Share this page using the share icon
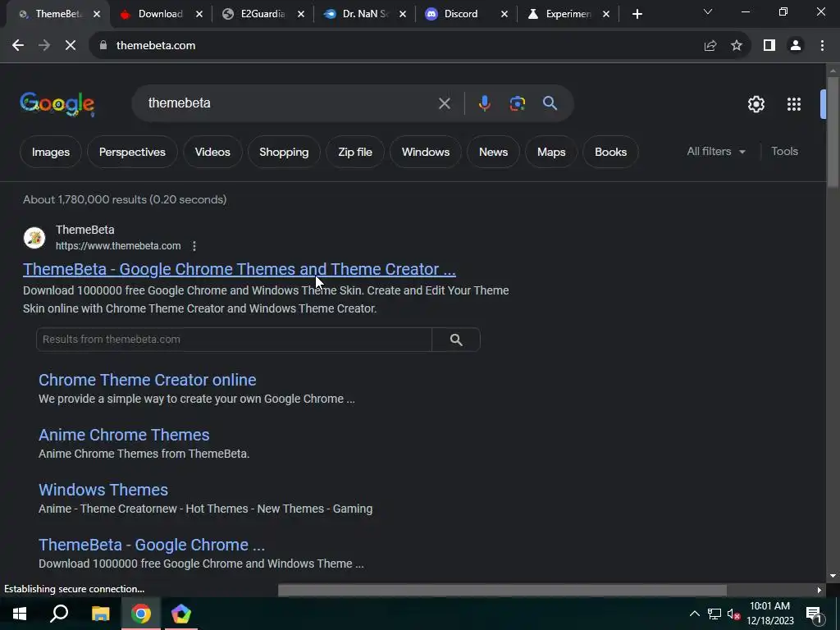 pyautogui.click(x=710, y=46)
